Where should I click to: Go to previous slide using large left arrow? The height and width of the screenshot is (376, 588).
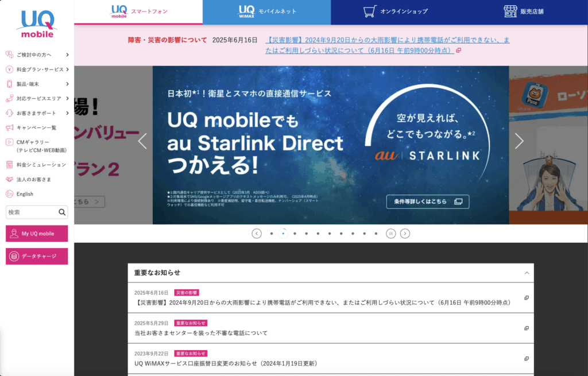coord(142,141)
